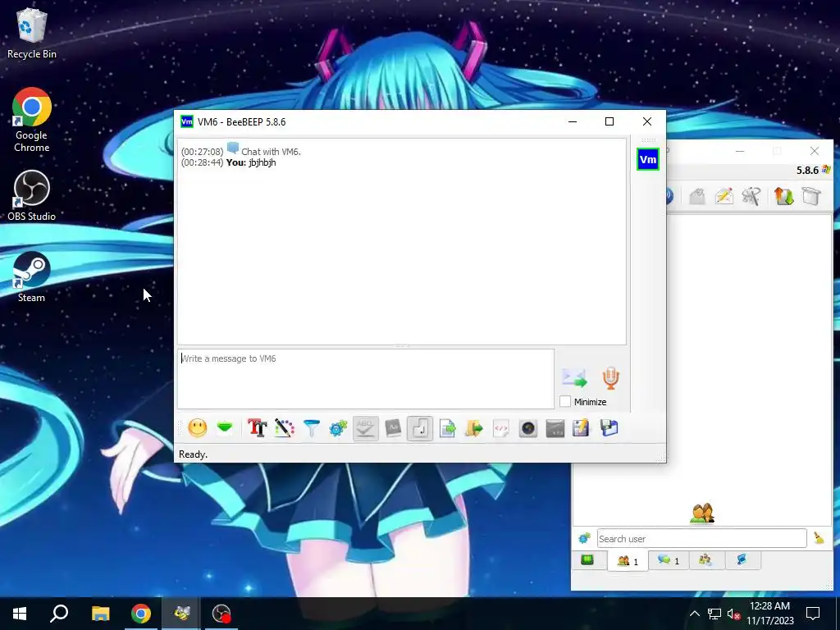Click the Ready status bar text

[x=193, y=454]
